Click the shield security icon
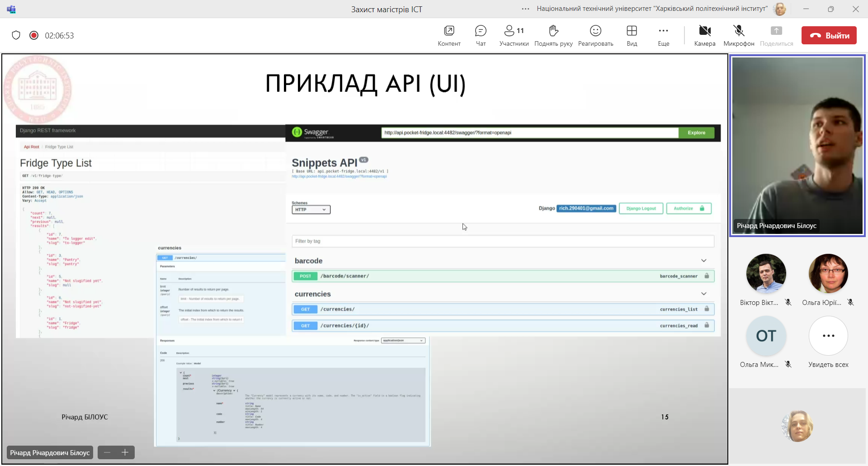 click(16, 35)
